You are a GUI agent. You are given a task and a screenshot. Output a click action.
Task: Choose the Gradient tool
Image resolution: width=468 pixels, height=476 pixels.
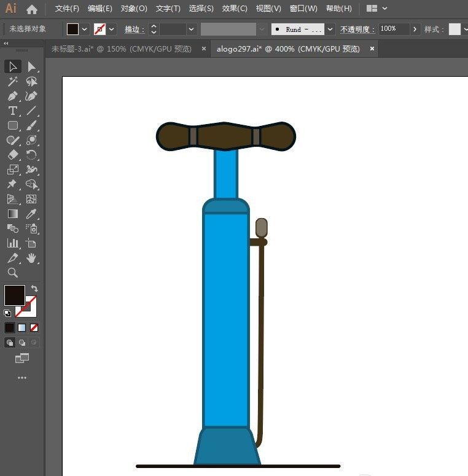click(13, 214)
